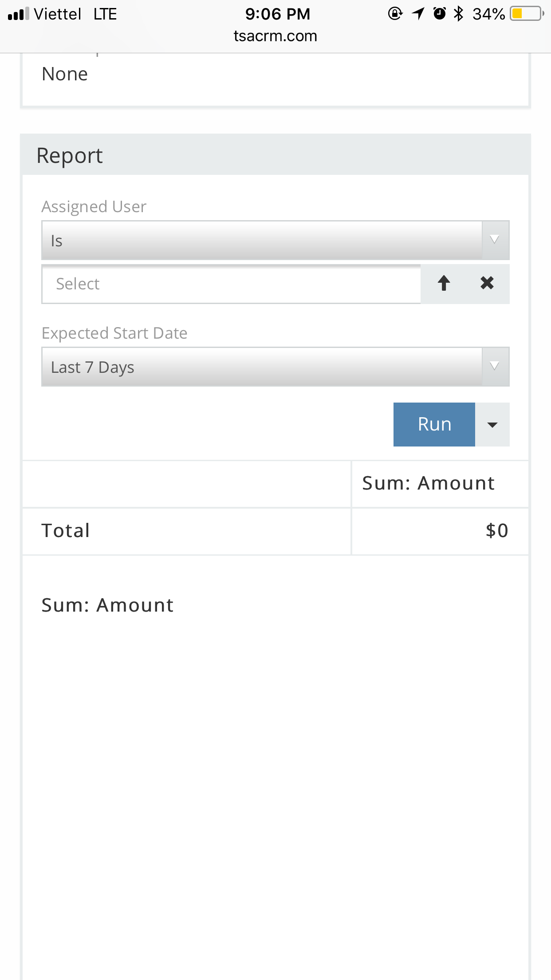Tap the battery icon in status bar
The image size is (551, 980).
point(527,14)
